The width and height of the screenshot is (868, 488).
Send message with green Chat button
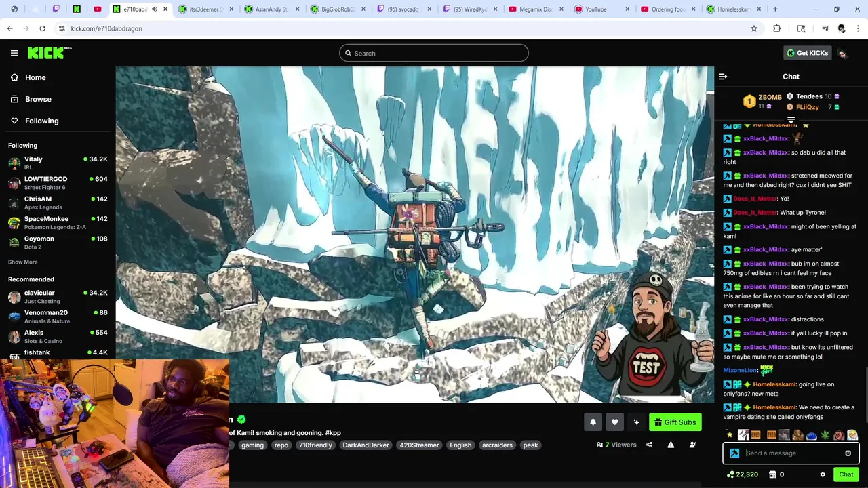coord(846,474)
